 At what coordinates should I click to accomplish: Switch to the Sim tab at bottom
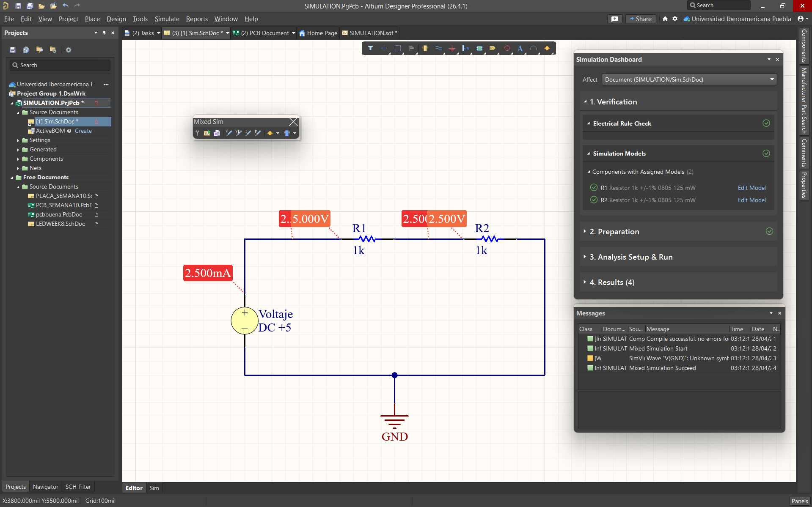click(x=154, y=488)
